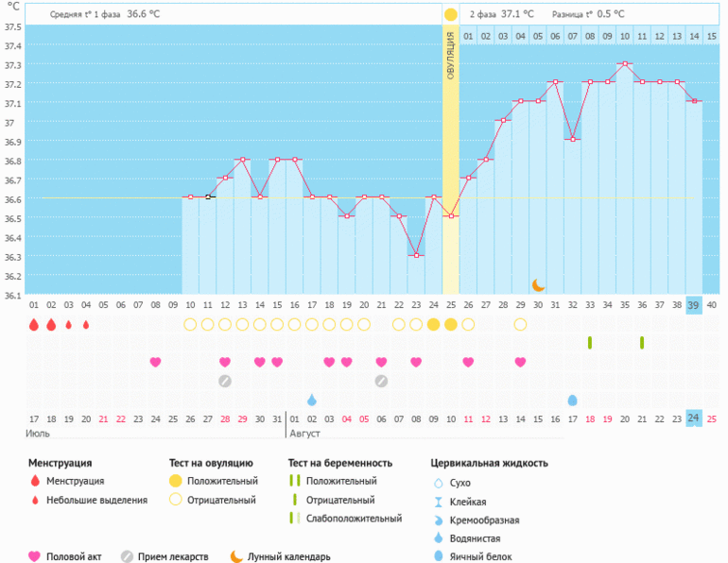Select the negative ovulation test circle on day 29

pos(520,324)
